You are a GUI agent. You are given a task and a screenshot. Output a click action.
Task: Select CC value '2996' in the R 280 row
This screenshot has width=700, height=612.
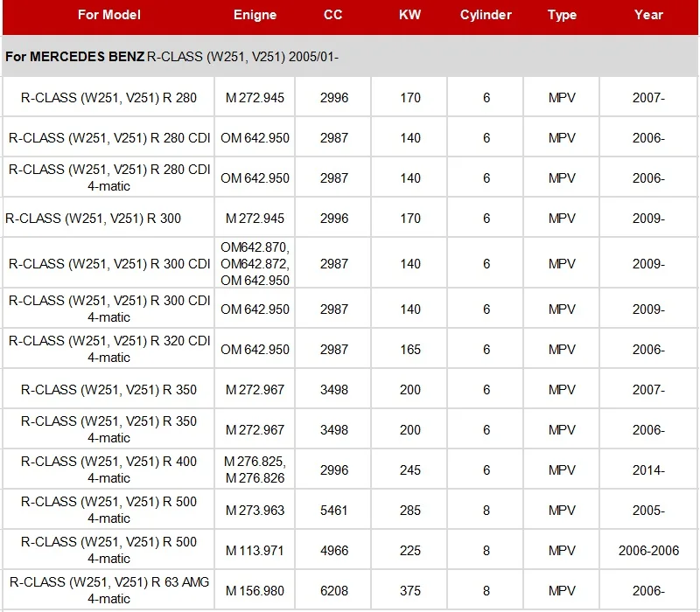click(x=334, y=97)
